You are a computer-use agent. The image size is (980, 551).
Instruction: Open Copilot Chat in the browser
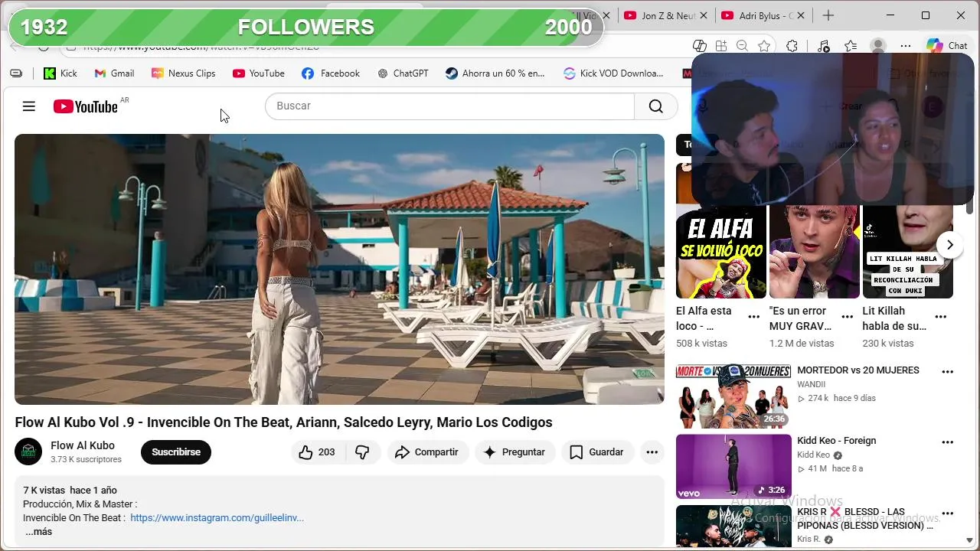tap(946, 46)
